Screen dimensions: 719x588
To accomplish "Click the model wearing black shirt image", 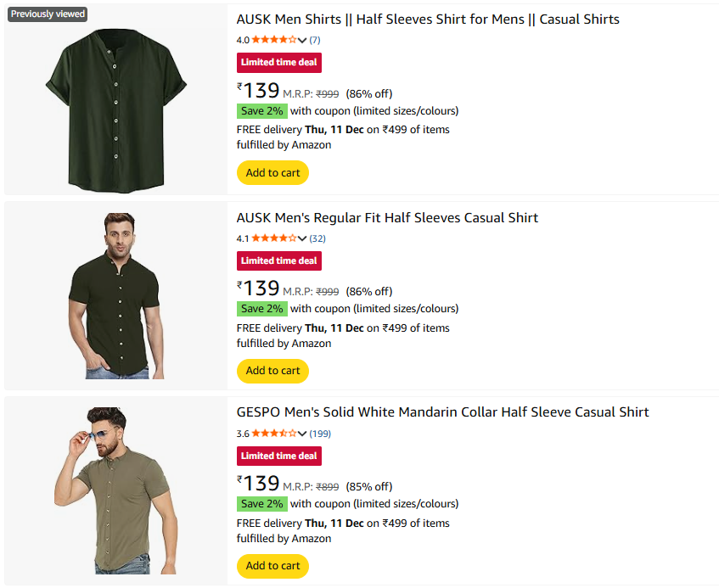I will [x=115, y=295].
